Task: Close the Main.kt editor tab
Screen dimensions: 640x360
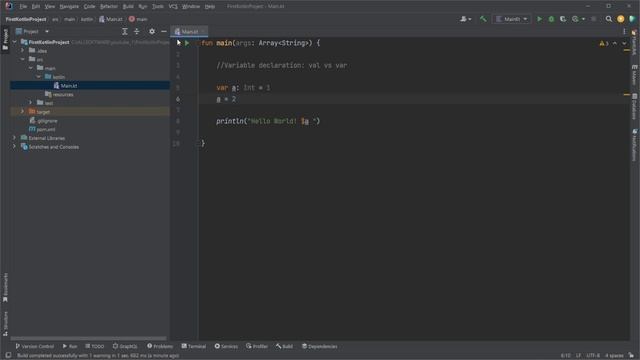Action: [x=203, y=31]
